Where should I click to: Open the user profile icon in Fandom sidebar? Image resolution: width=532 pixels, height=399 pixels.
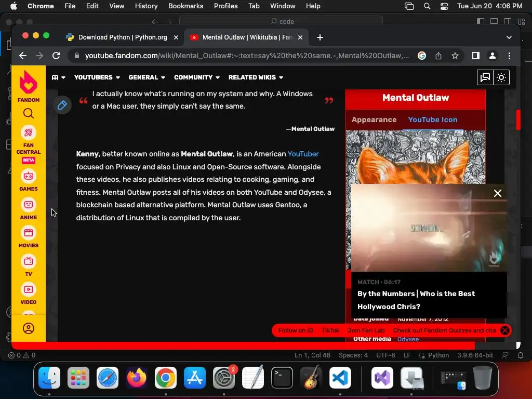point(29,328)
